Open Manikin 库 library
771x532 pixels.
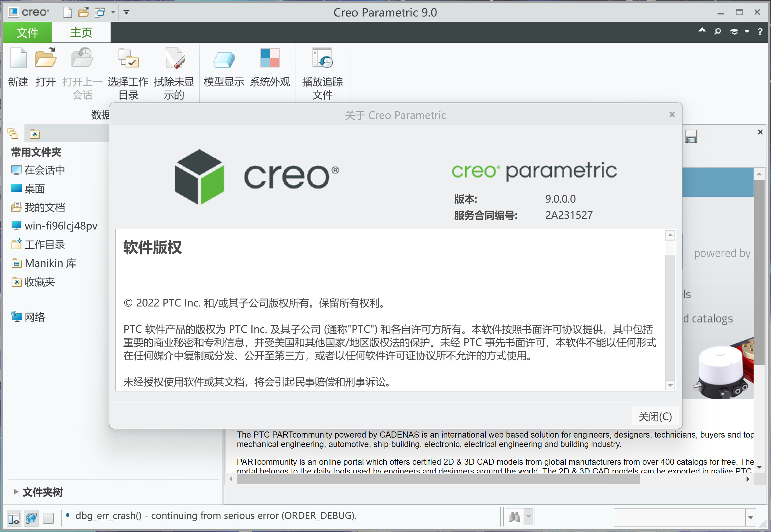pyautogui.click(x=44, y=263)
